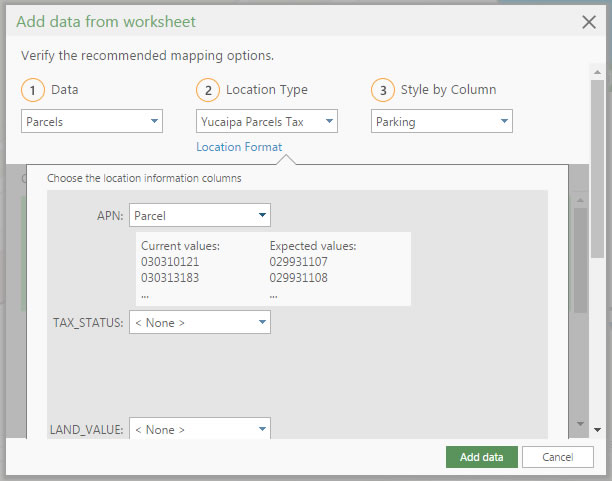The height and width of the screenshot is (481, 612).
Task: Click the Verify the recommended mapping options text
Action: (x=147, y=55)
